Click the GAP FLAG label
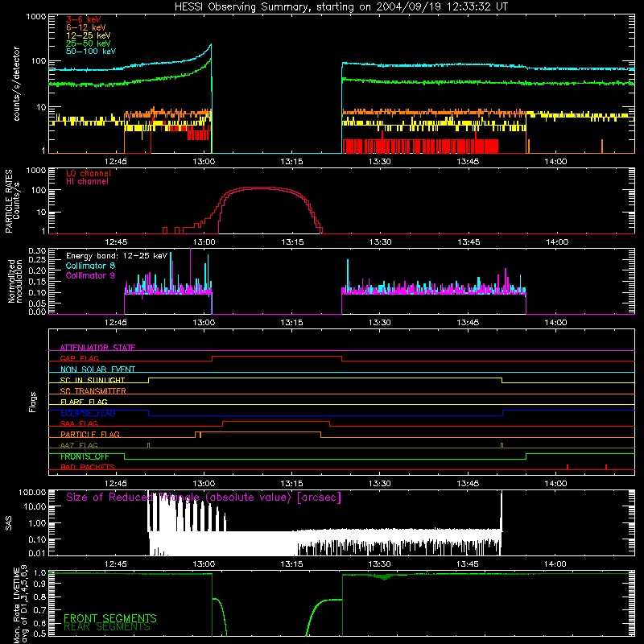This screenshot has width=644, height=644. tap(79, 358)
